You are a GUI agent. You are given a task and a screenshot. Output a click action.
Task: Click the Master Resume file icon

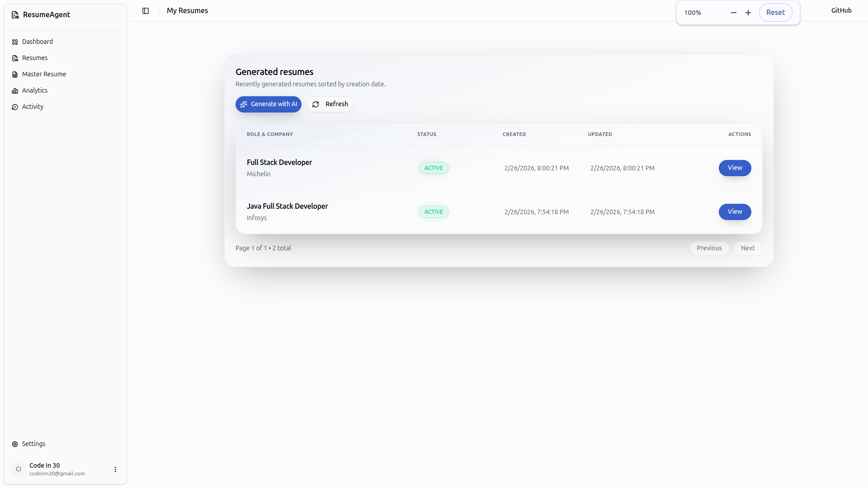(15, 75)
